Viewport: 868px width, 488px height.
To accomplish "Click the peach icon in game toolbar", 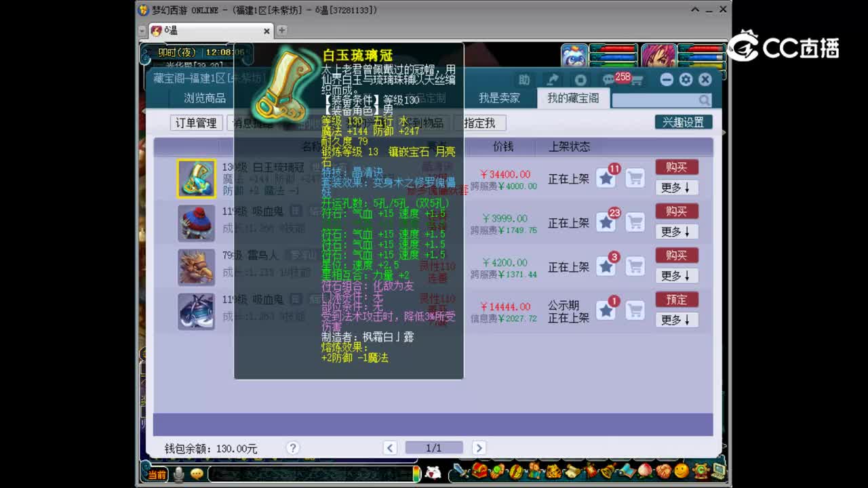I will point(645,470).
